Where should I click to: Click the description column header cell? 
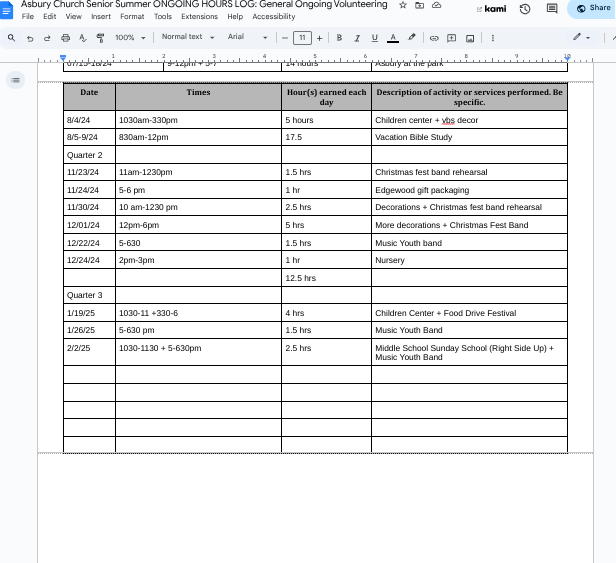coord(469,97)
